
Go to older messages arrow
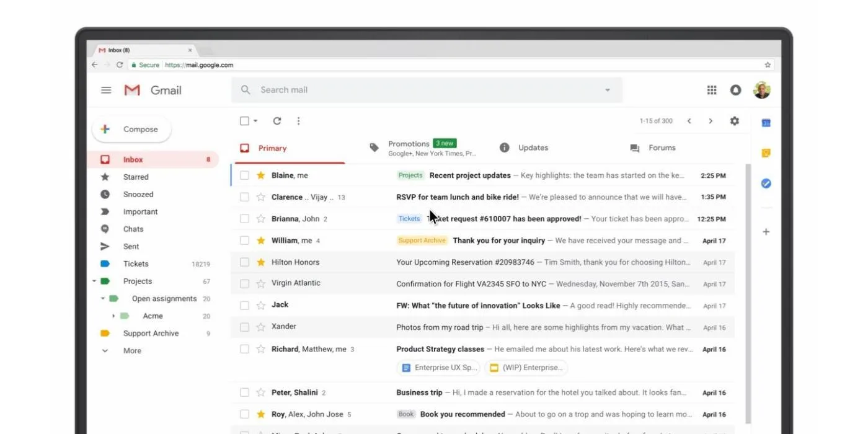pyautogui.click(x=711, y=121)
